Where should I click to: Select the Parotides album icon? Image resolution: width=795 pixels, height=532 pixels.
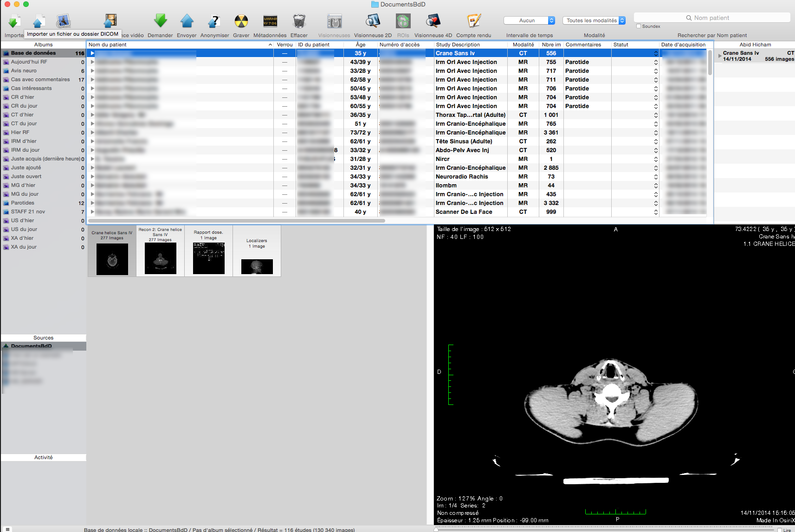(6, 203)
